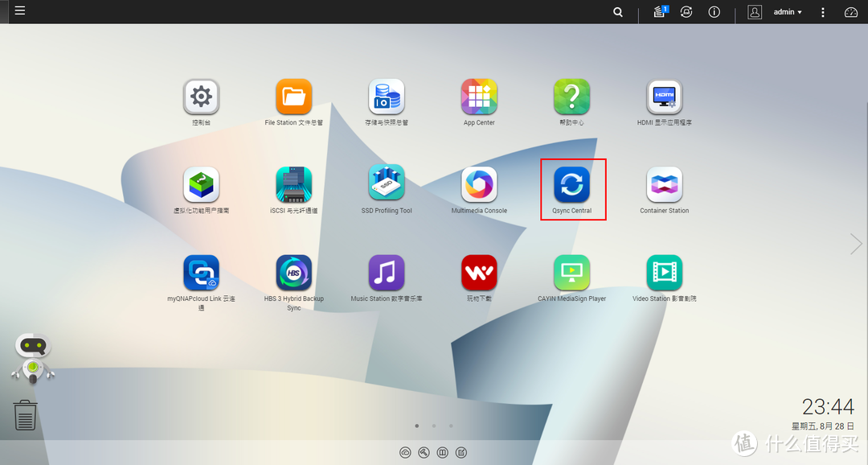Select the first desktop page dot
Image resolution: width=868 pixels, height=465 pixels.
pos(417,426)
